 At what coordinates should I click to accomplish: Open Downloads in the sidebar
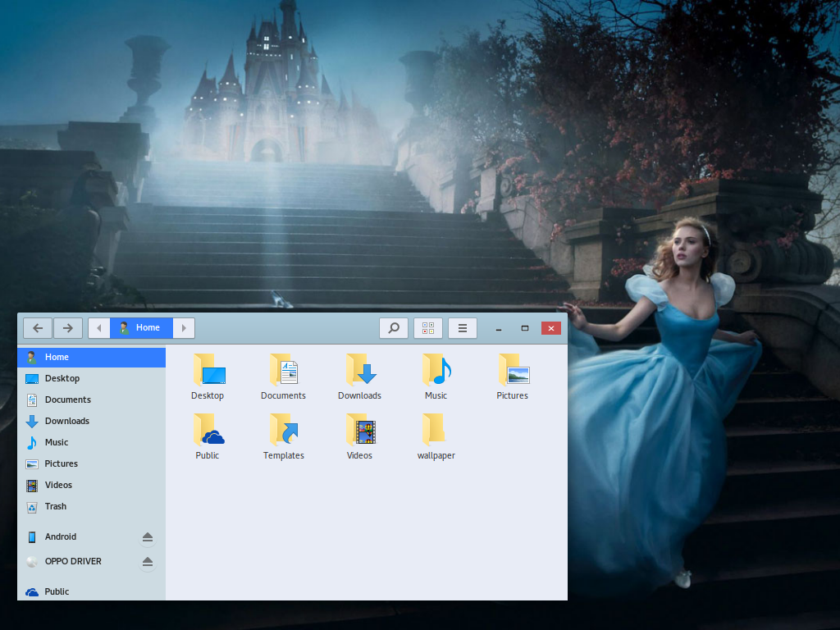92,421
